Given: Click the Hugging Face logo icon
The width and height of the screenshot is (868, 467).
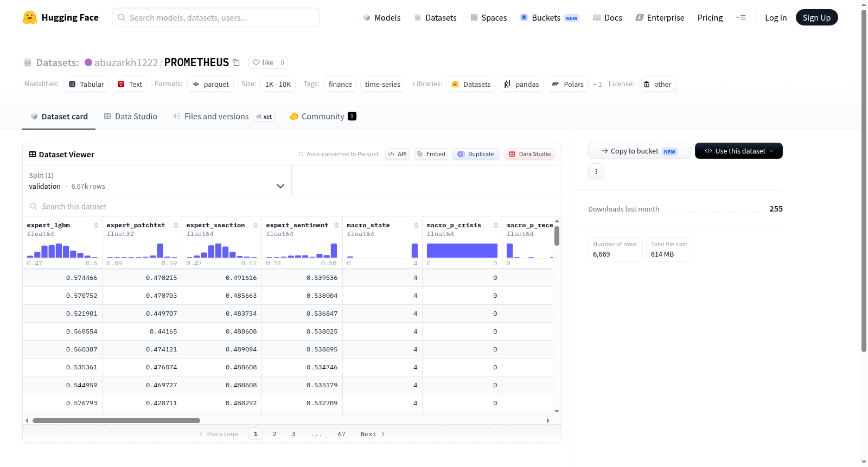Looking at the screenshot, I should 30,17.
